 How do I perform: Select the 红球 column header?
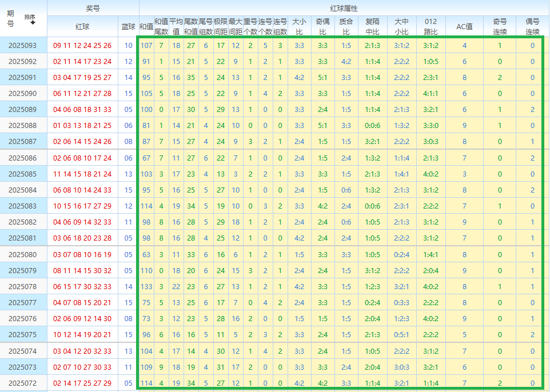82,26
